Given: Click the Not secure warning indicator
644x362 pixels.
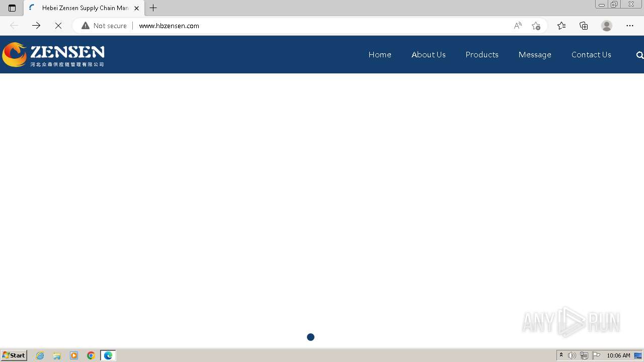Looking at the screenshot, I should pyautogui.click(x=104, y=26).
